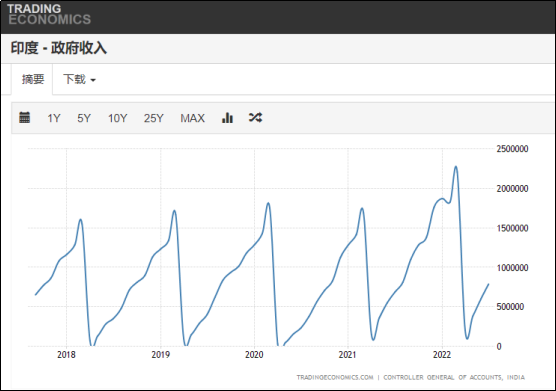Click the 2022 peak on chart line
This screenshot has width=556, height=391.
point(456,166)
